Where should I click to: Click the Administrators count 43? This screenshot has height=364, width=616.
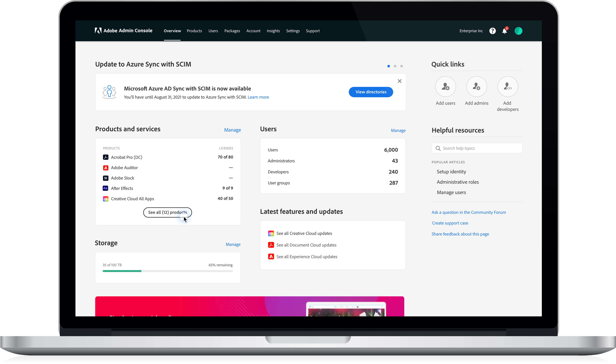click(x=395, y=161)
